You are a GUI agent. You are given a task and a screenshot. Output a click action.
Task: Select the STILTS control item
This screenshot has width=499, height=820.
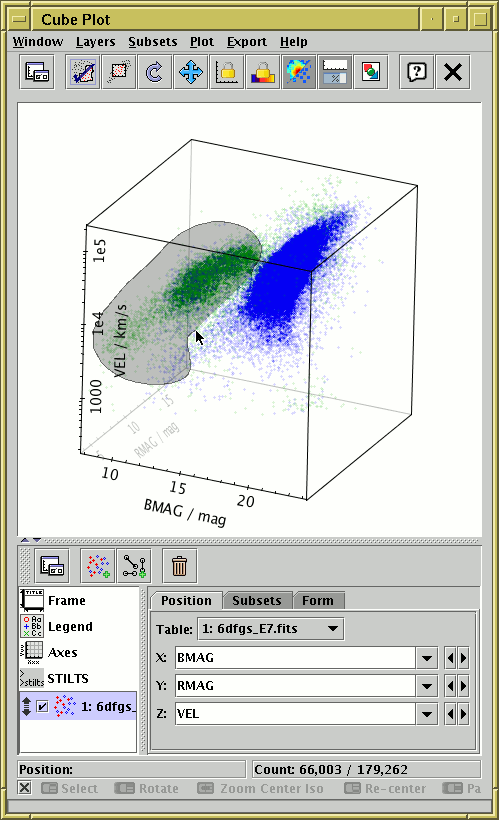78,679
